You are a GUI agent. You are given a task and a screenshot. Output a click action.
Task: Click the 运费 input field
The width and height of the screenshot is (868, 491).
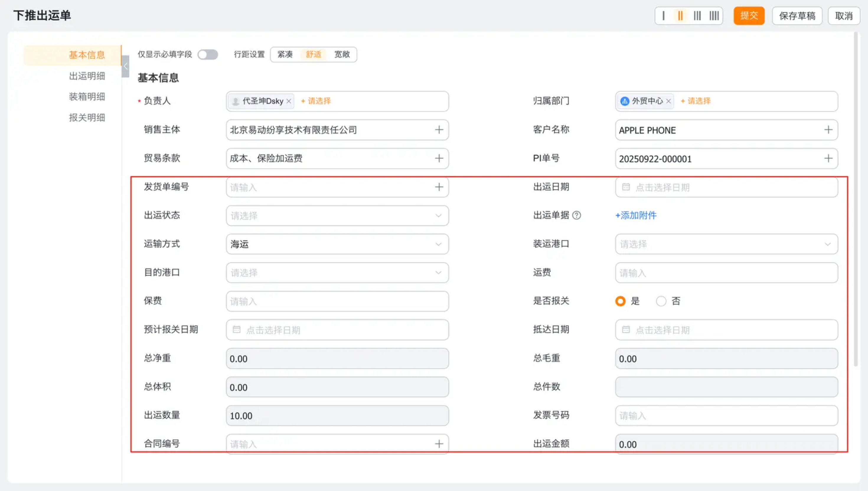(726, 273)
